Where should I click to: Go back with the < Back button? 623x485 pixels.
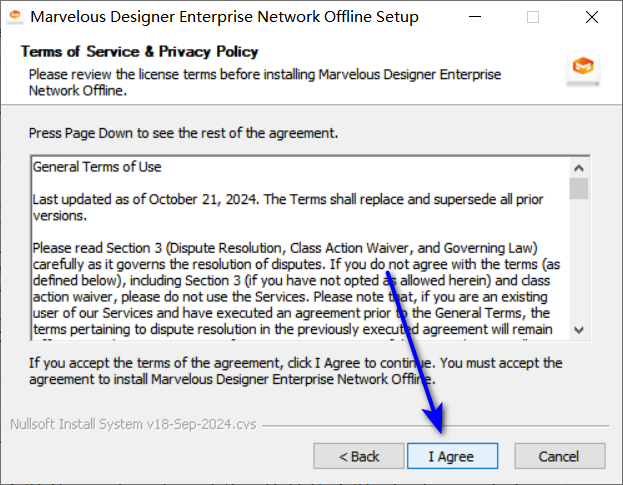[359, 456]
